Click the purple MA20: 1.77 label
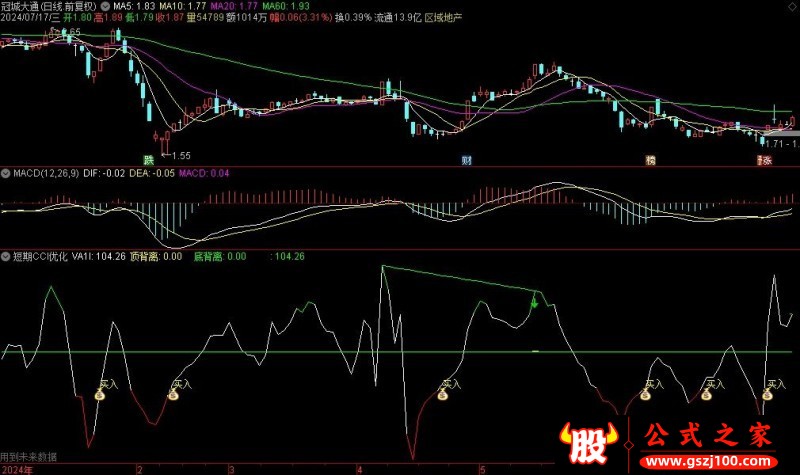 (234, 7)
